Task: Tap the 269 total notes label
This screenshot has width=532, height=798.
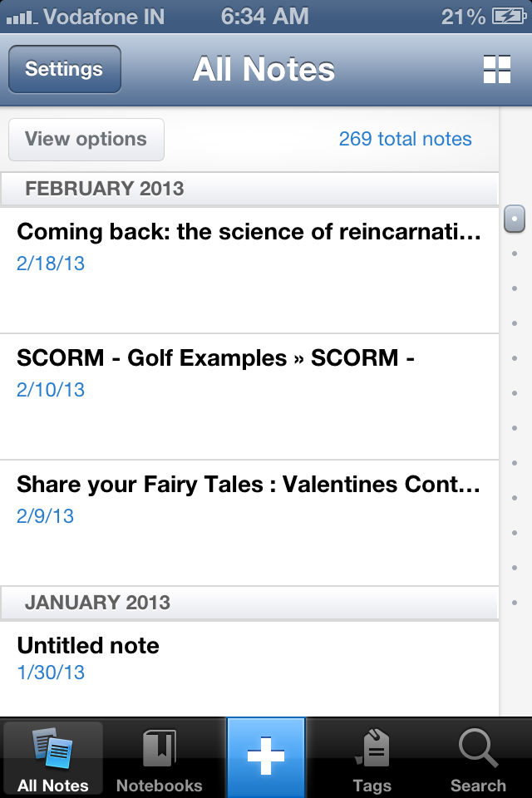Action: click(406, 139)
